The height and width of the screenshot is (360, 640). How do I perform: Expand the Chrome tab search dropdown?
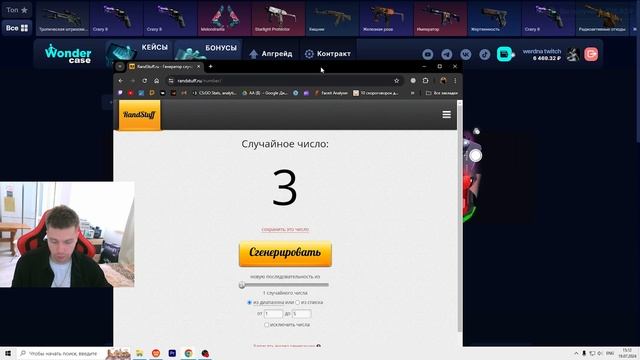[x=120, y=66]
